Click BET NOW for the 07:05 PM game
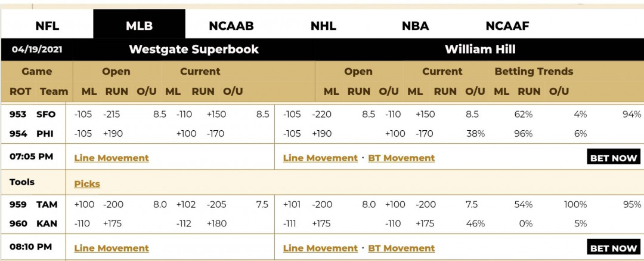This screenshot has width=644, height=261. click(x=613, y=158)
